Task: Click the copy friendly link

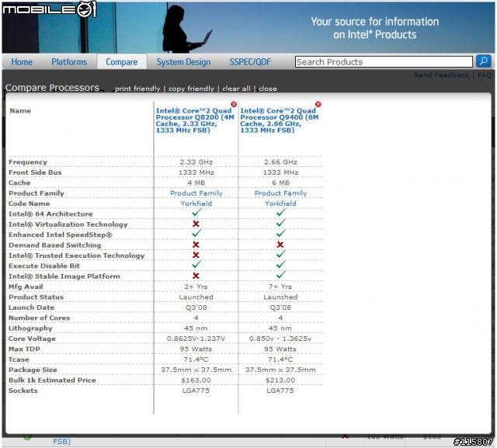Action: (x=191, y=89)
